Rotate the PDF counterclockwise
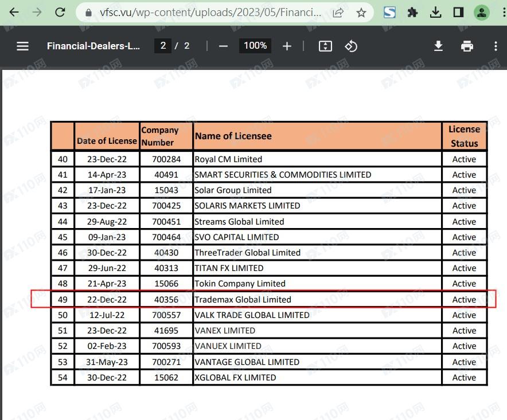 pos(350,46)
